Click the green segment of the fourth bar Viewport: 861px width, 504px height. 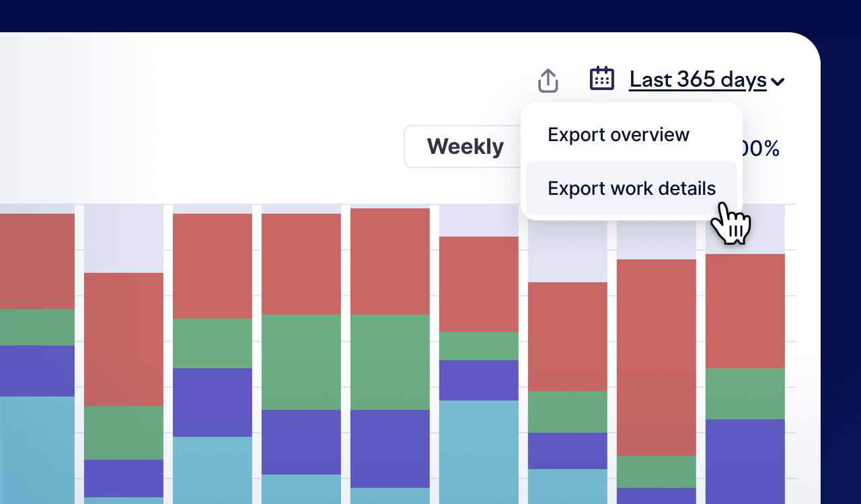301,362
